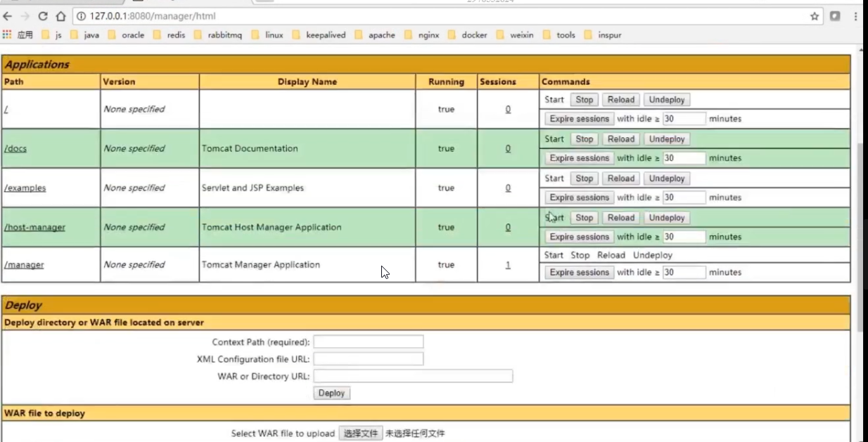This screenshot has height=442, width=868.
Task: Go back with the browser back arrow
Action: tap(8, 16)
